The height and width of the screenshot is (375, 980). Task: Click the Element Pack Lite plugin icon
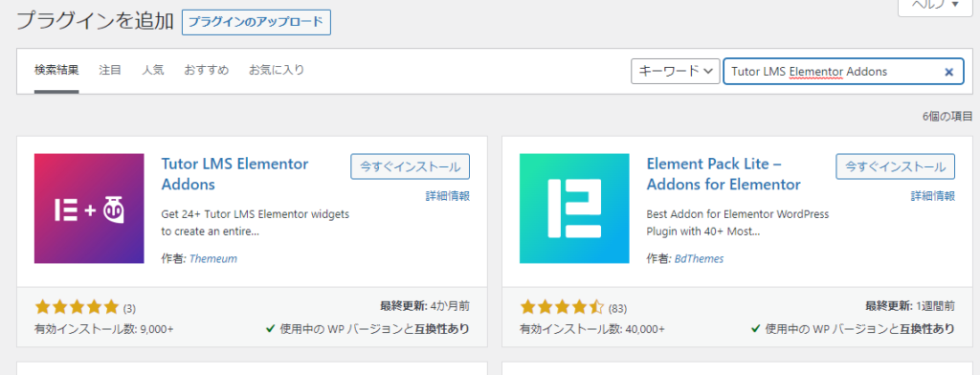[x=574, y=209]
